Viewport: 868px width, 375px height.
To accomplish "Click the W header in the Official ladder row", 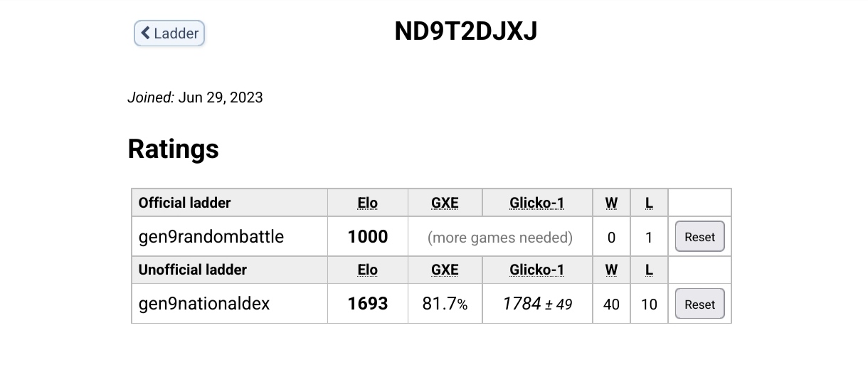I will click(611, 204).
